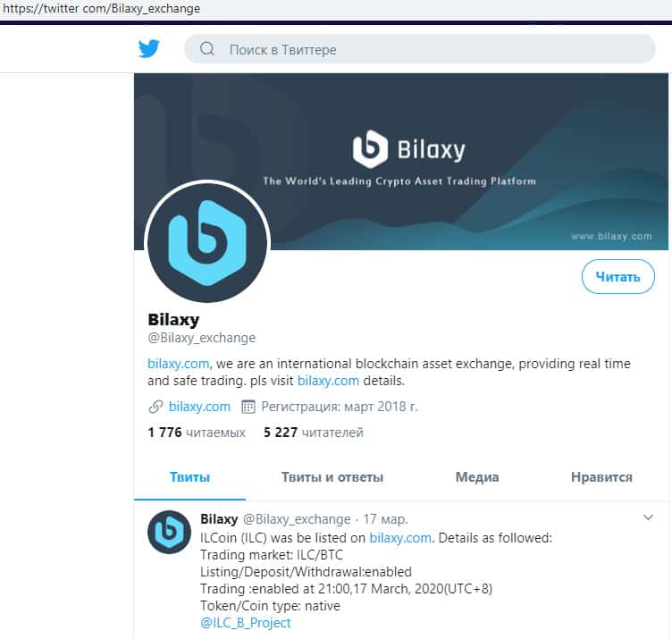672x639 pixels.
Task: Open the Bilaxy profile avatar picture
Action: (x=207, y=241)
